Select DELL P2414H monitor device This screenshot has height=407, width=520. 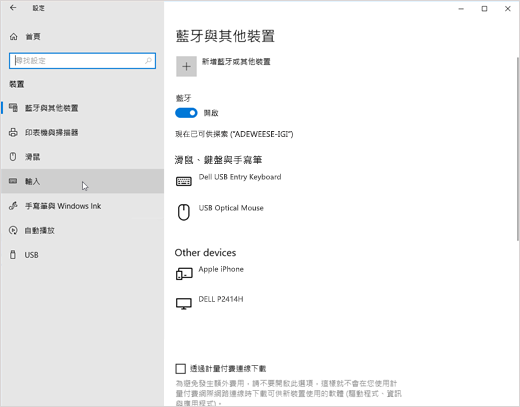coord(221,299)
